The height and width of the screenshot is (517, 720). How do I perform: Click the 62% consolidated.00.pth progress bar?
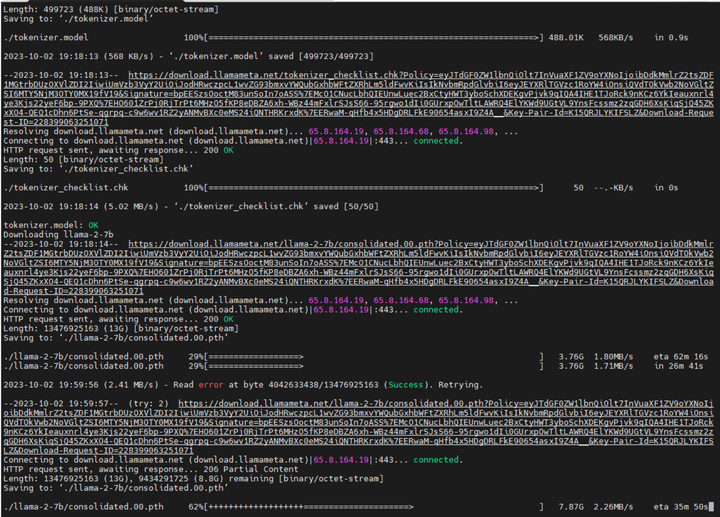pyautogui.click(x=374, y=507)
